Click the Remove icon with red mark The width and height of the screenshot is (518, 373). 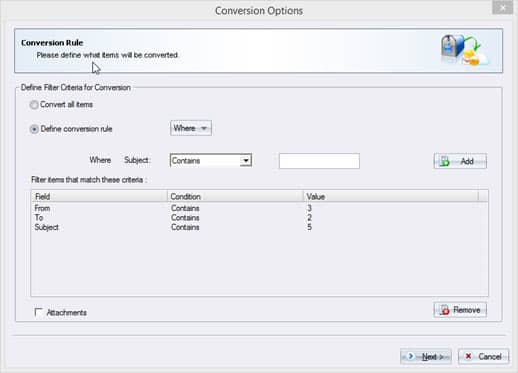click(444, 310)
